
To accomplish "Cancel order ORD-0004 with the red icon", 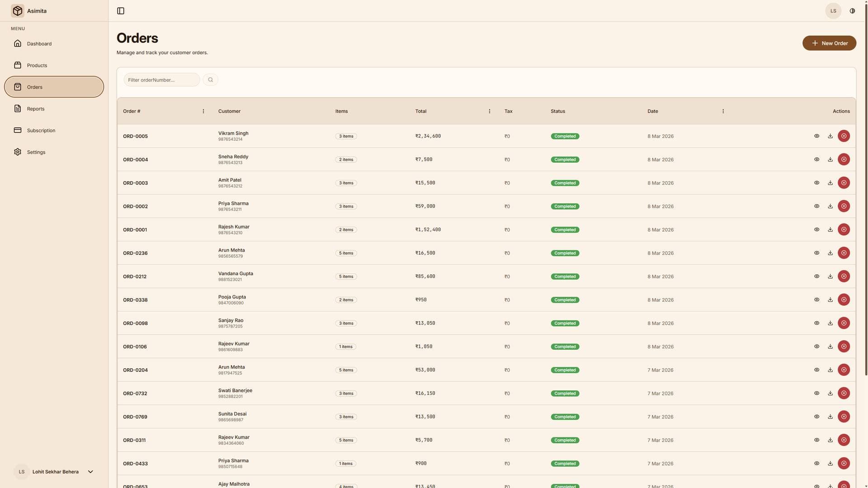I will tap(844, 159).
